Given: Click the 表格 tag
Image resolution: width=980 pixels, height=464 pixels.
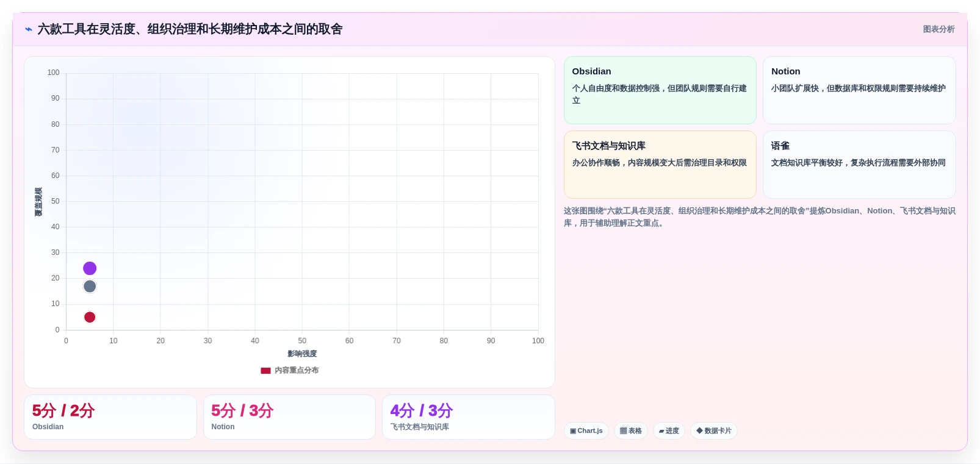Looking at the screenshot, I should pyautogui.click(x=631, y=431).
